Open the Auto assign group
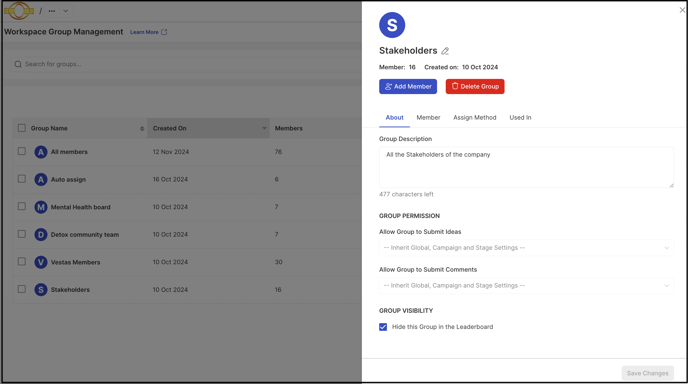Screen dimensions: 688x384 click(x=68, y=179)
